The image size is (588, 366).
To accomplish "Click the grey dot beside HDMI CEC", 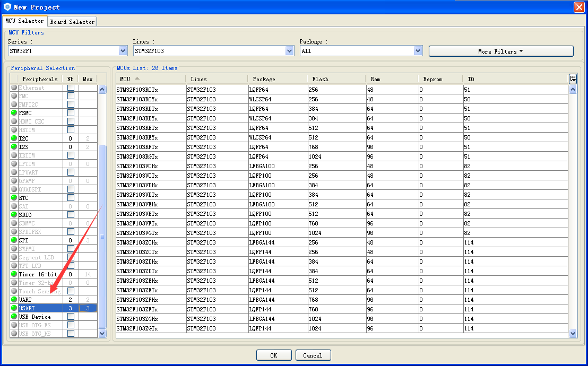I will coord(14,121).
